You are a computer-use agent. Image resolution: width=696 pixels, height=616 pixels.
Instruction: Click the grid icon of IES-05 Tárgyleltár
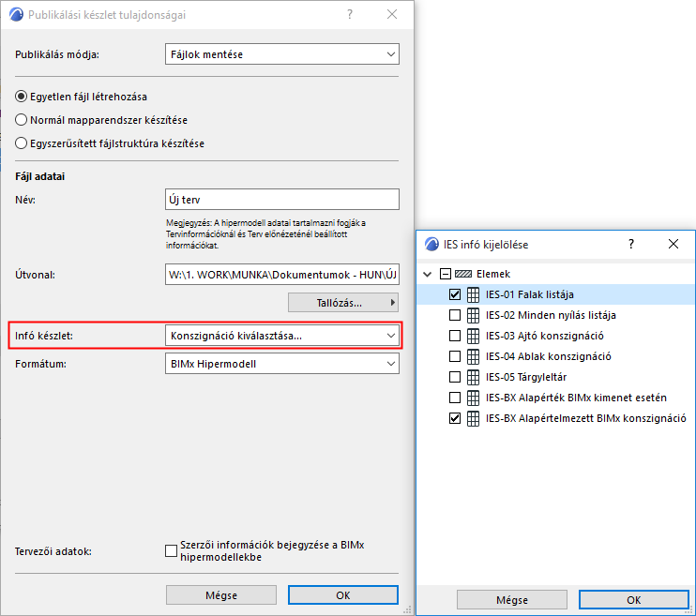coord(473,377)
